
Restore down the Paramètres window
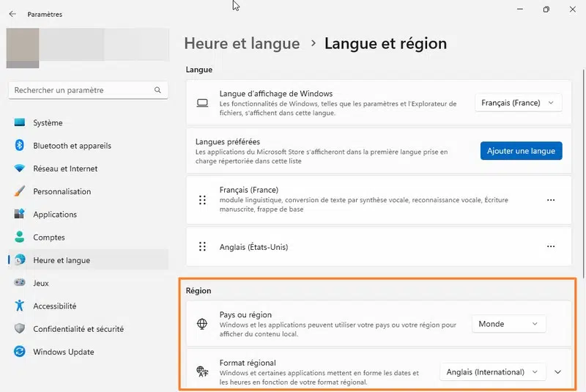point(546,10)
